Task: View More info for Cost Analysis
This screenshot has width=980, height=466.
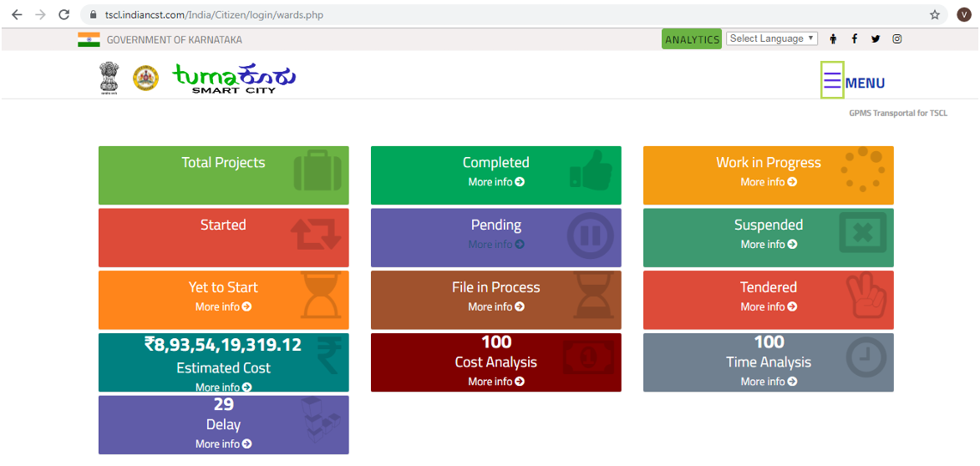Action: 495,382
